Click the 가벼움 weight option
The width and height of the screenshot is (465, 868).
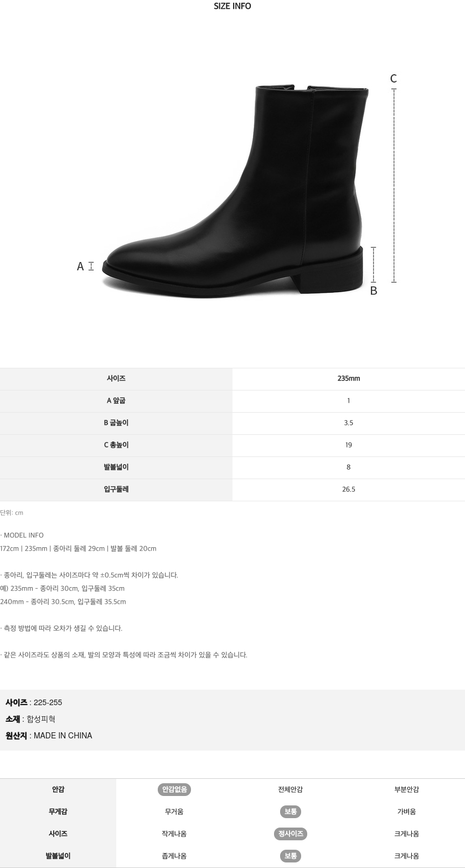click(407, 811)
